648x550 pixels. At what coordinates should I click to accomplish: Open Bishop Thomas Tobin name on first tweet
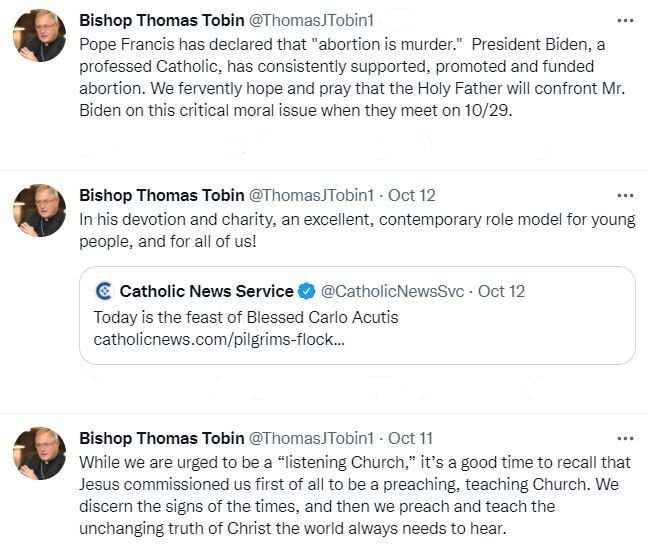point(161,20)
